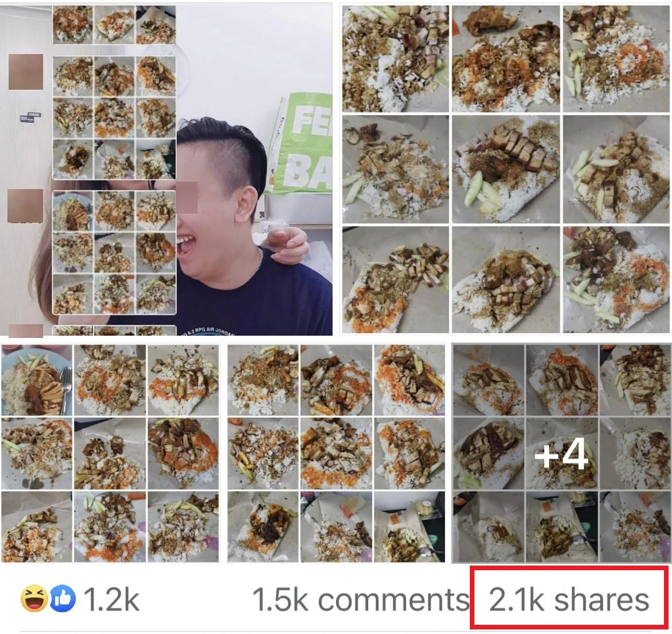Click the top blurred profile avatar

(x=26, y=72)
